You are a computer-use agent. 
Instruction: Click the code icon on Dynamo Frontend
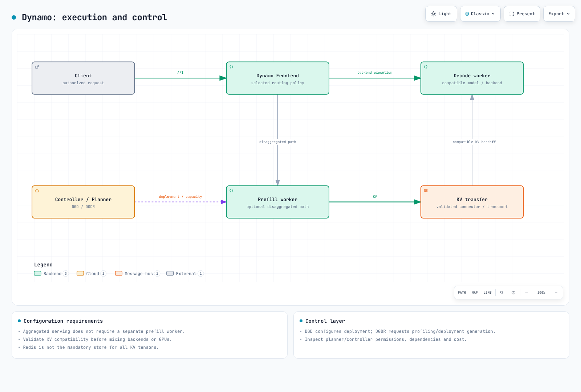pyautogui.click(x=231, y=67)
